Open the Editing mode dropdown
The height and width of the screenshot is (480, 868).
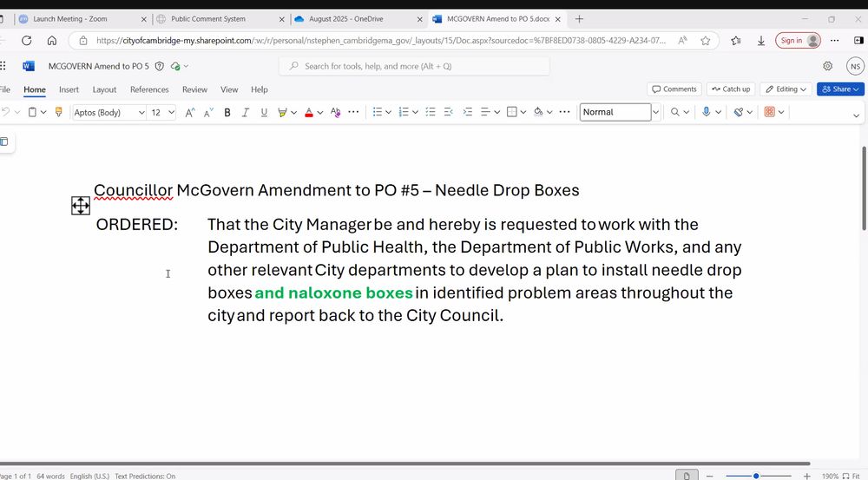[786, 89]
